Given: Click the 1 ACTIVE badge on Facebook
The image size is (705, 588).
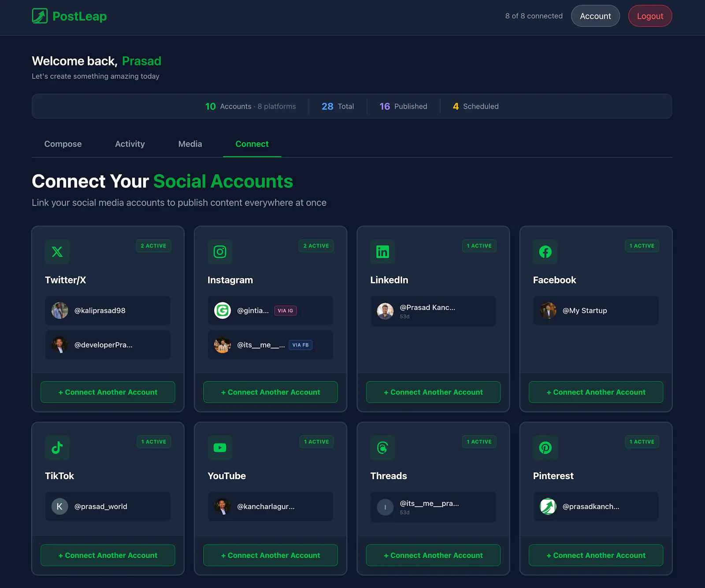Looking at the screenshot, I should pos(642,246).
